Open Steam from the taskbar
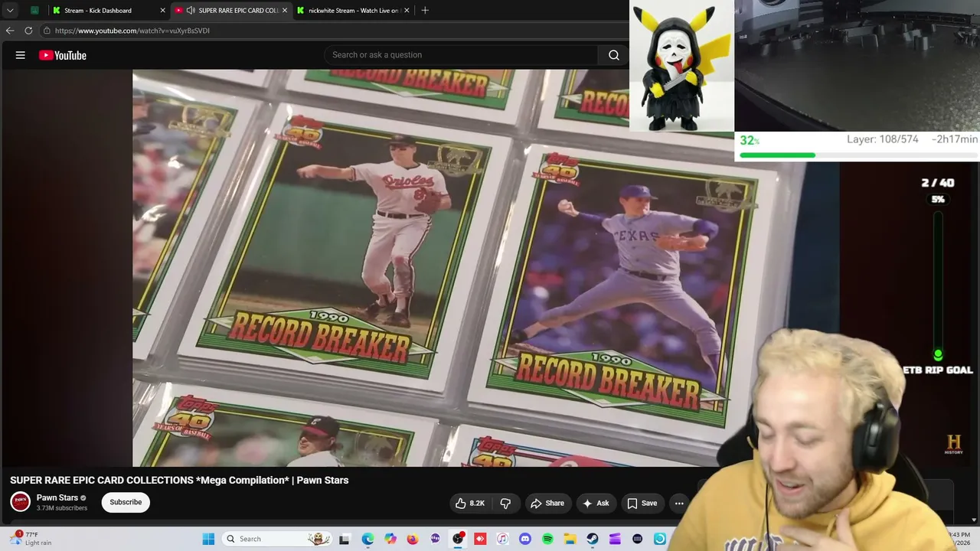 593,539
